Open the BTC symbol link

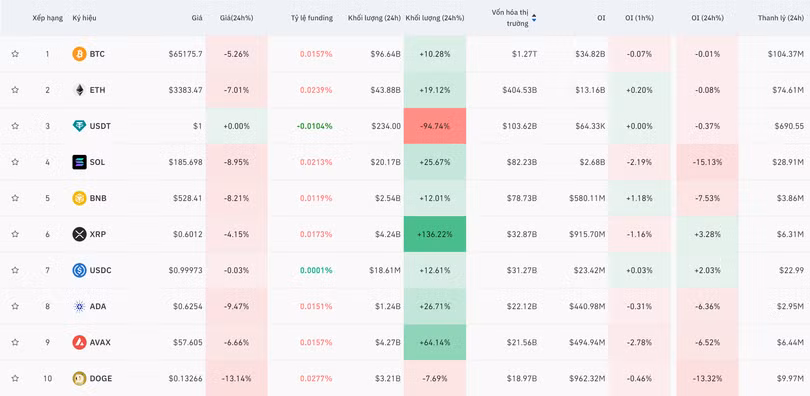point(97,54)
